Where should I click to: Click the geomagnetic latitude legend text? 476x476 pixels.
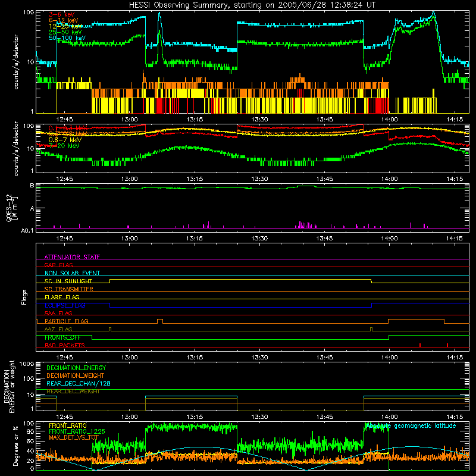point(411,425)
